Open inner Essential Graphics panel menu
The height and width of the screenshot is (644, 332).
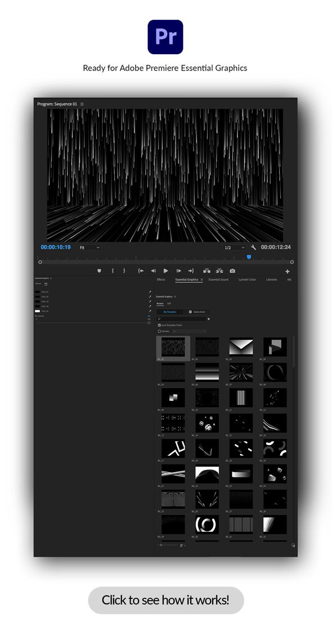175,296
